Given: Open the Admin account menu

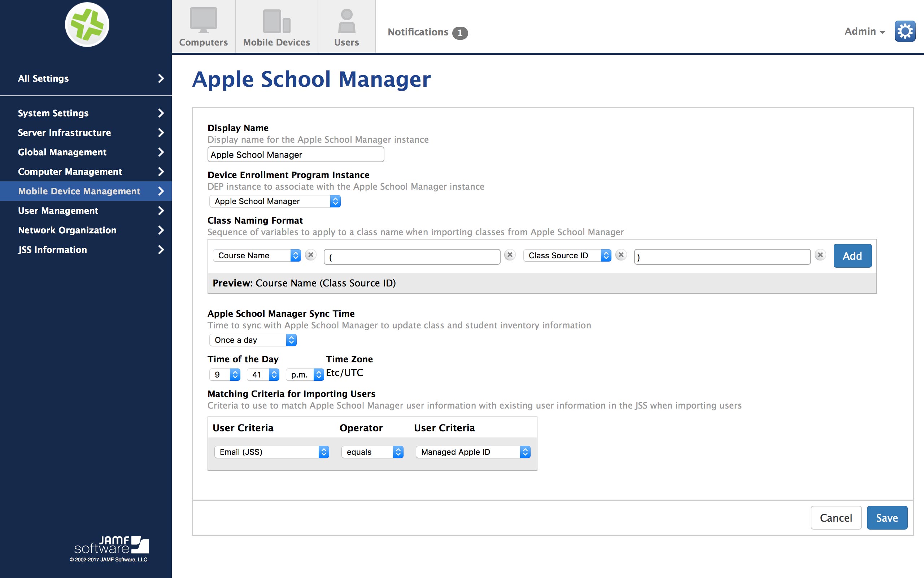Looking at the screenshot, I should [864, 31].
